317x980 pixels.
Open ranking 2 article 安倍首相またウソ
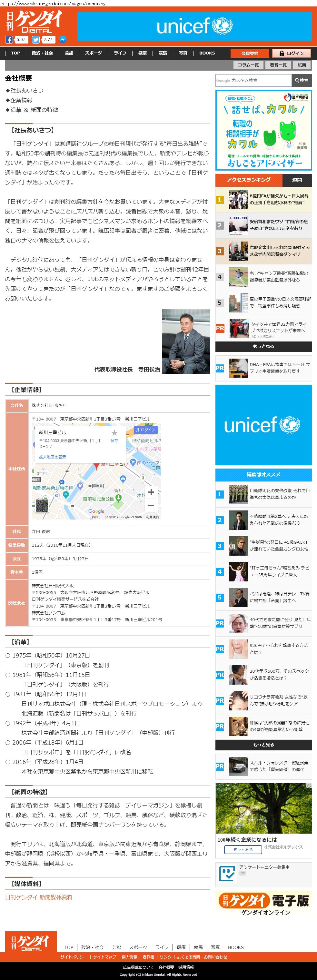[263, 225]
